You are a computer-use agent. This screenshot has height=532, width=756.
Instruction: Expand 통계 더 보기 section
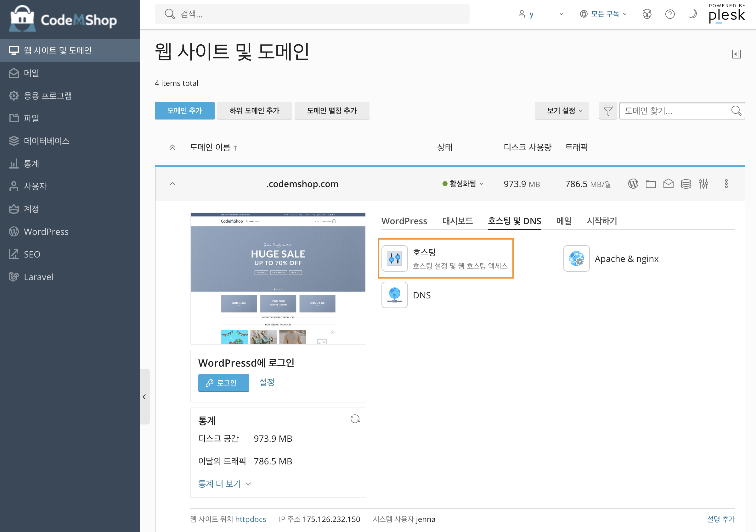224,484
